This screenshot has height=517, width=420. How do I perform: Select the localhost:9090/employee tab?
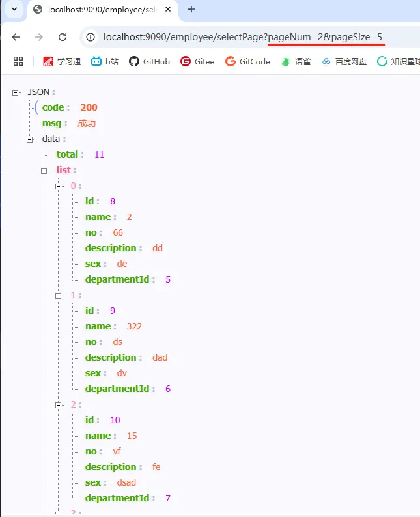tap(102, 10)
